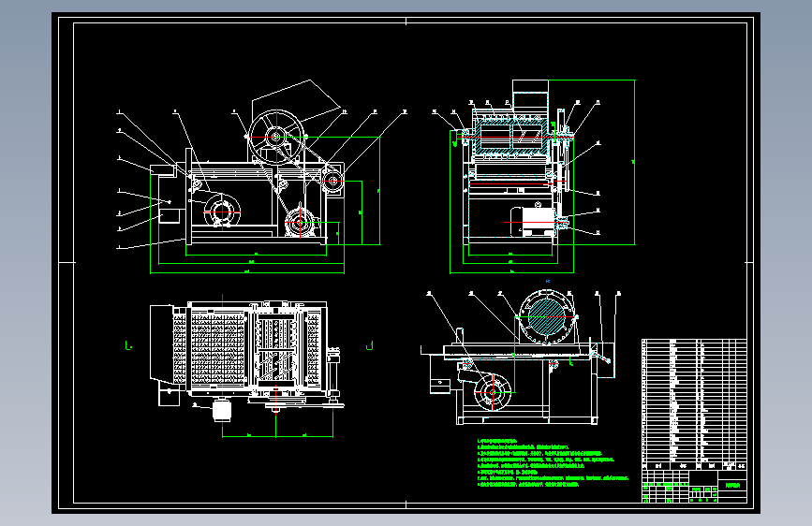Select the motor cylinder below the plan view
This screenshot has width=812, height=526.
point(222,412)
